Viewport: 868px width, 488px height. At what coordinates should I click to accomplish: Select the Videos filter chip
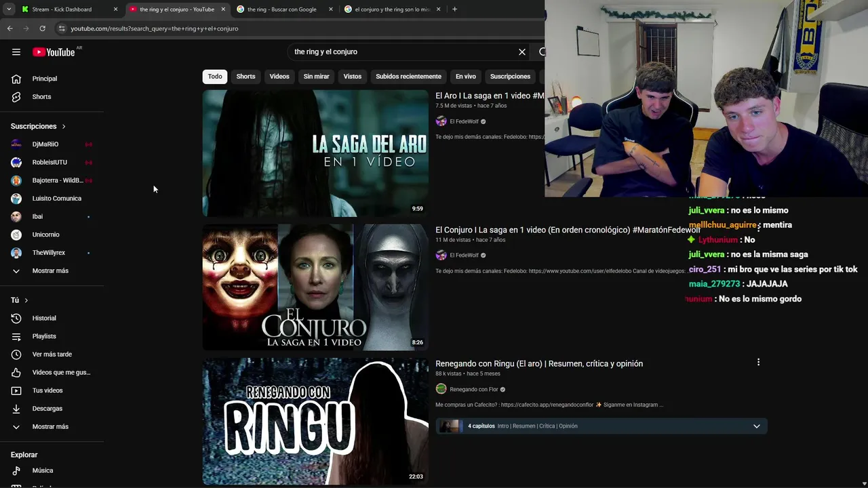[279, 77]
